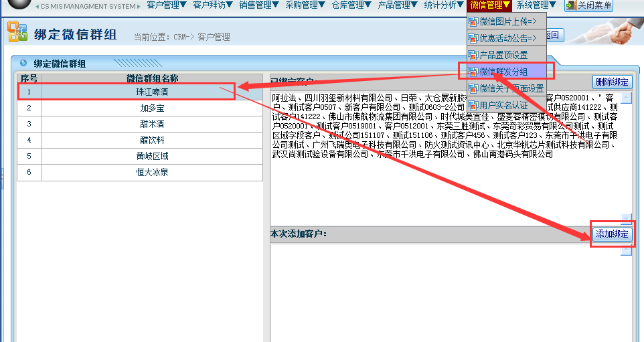Expand the 客户管理 dropdown menu
The height and width of the screenshot is (342, 644).
pos(167,5)
